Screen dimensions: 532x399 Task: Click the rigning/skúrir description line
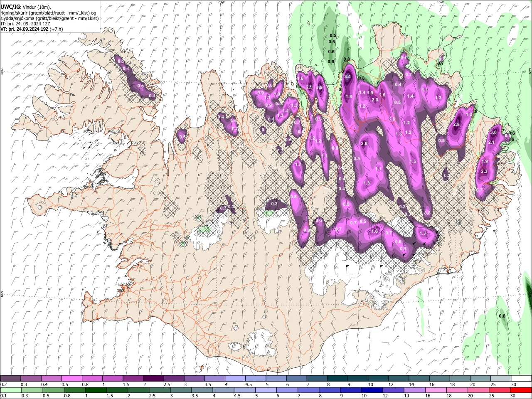point(48,13)
